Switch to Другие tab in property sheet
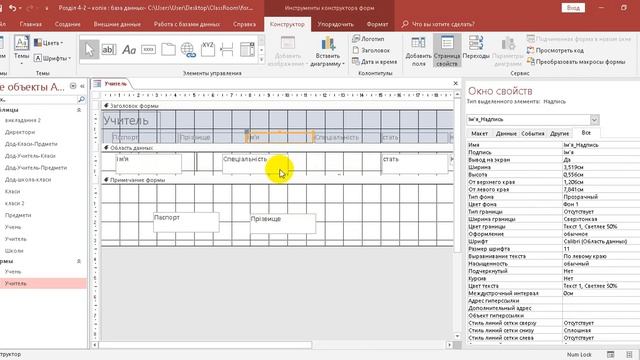Viewport: 640px width, 360px height. pyautogui.click(x=559, y=133)
